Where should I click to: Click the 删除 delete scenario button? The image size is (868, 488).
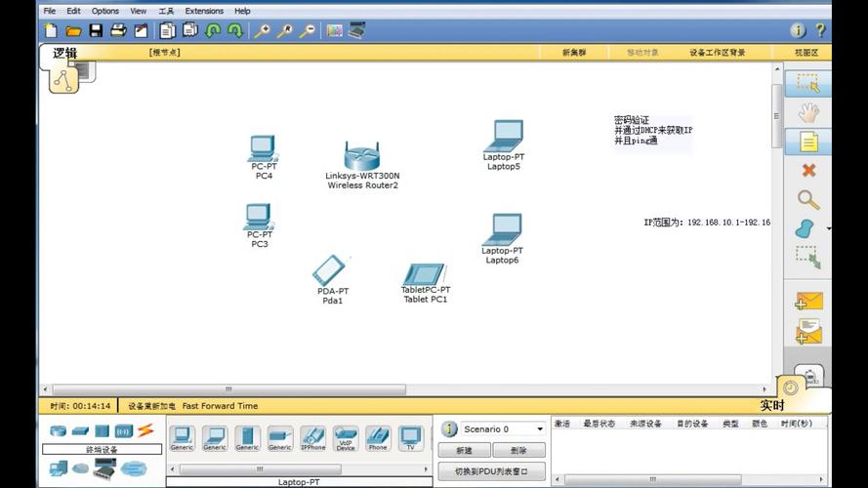coord(518,450)
